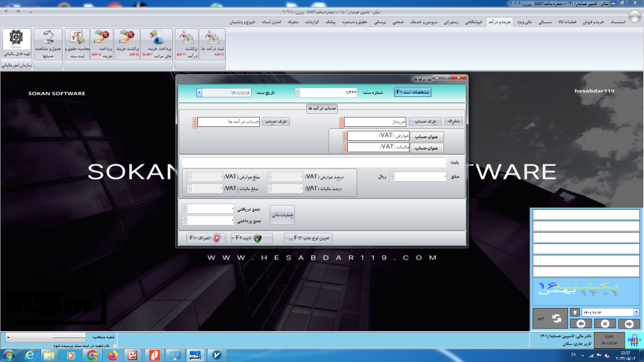The image size is (644, 362).
Task: Click the up arrow button beside calendar date
Action: coord(575,313)
